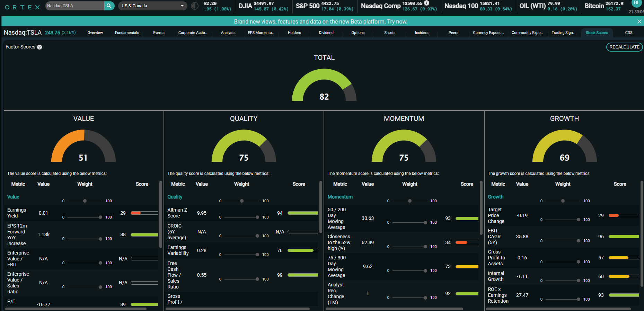Adjust the Altman Z-Score weight slider
Viewport: 644px width, 311px height.
242,217
